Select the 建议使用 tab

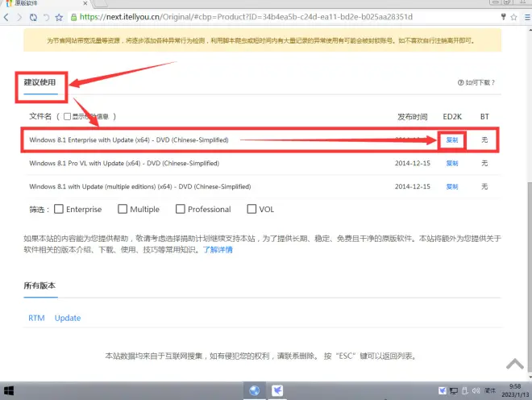pos(39,82)
